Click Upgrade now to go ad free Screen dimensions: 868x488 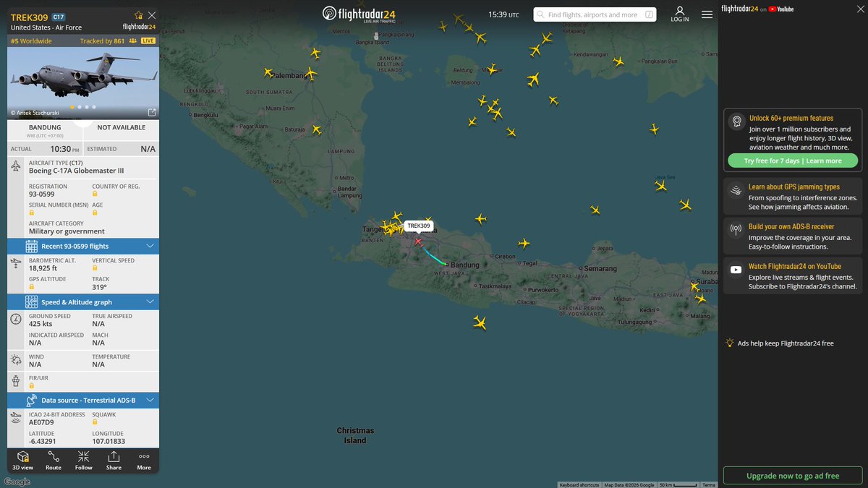[793, 476]
